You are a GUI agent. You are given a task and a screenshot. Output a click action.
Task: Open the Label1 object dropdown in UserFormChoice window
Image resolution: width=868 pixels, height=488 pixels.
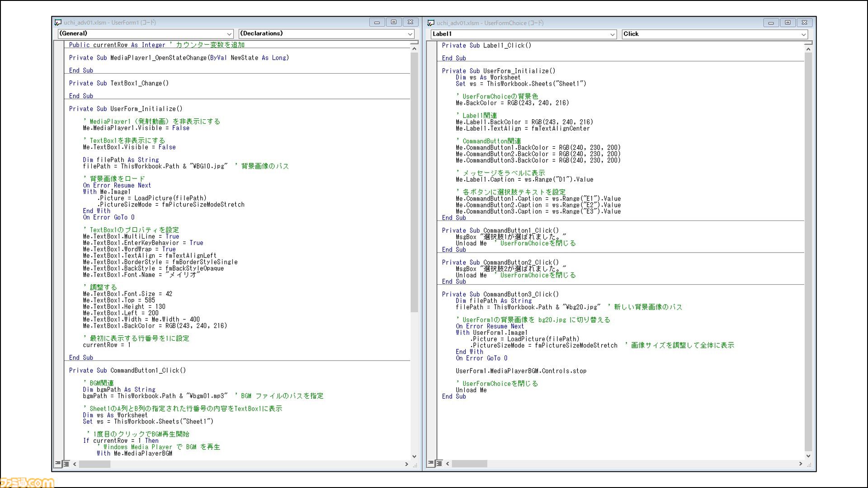(524, 34)
